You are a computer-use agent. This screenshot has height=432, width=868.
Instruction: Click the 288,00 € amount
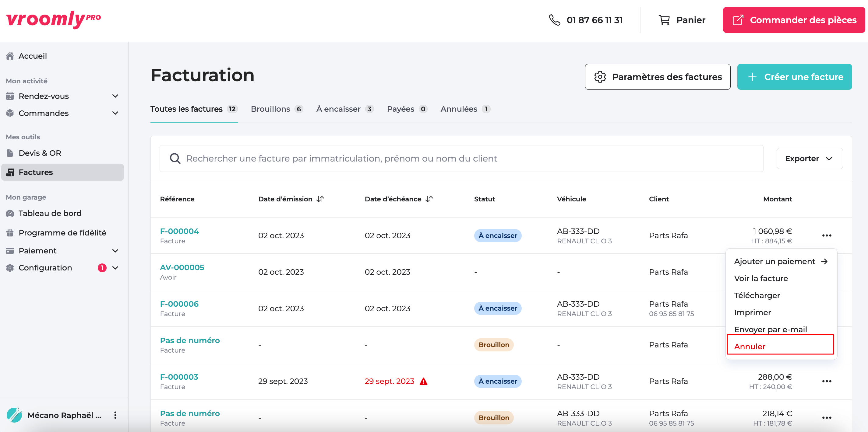775,377
